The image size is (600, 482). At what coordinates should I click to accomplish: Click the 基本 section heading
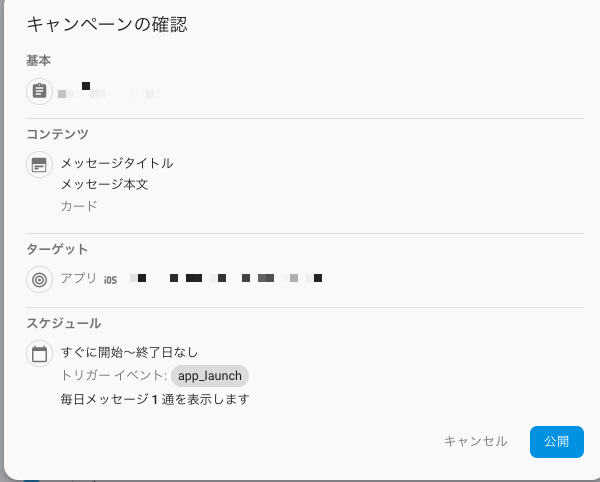(x=38, y=60)
